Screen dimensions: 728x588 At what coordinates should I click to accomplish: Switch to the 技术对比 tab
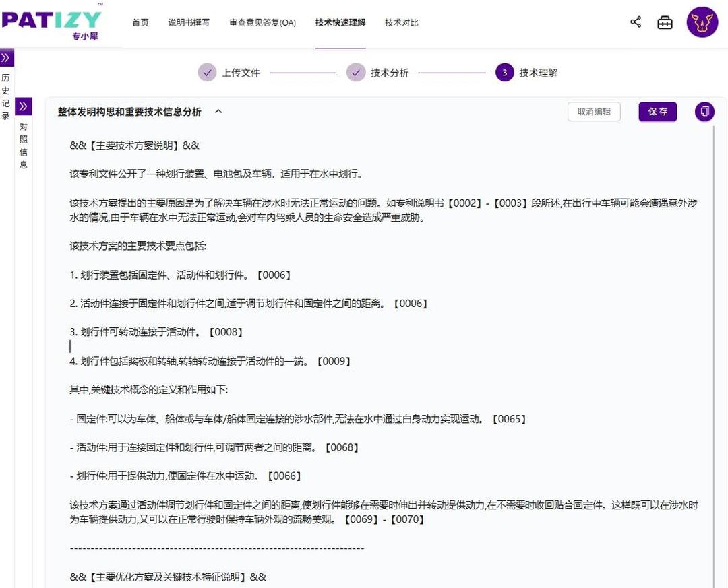[401, 22]
